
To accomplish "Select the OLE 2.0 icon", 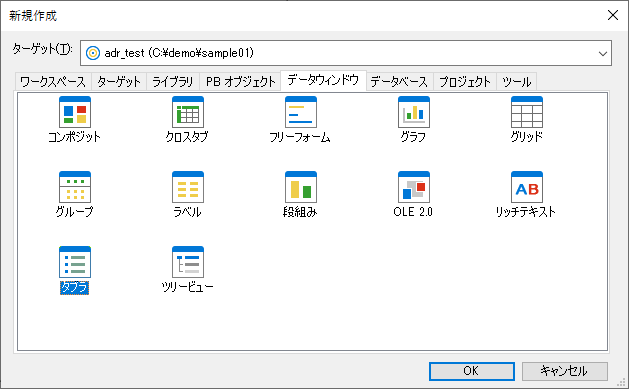I will tap(414, 187).
